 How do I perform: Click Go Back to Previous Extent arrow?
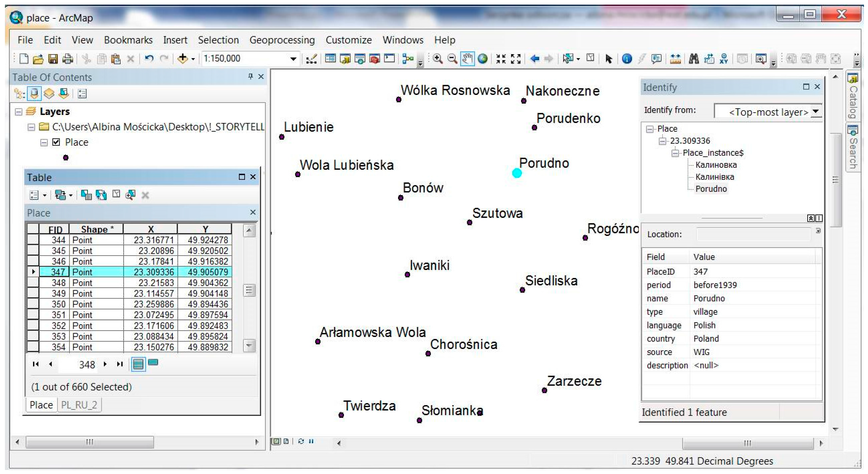point(534,59)
